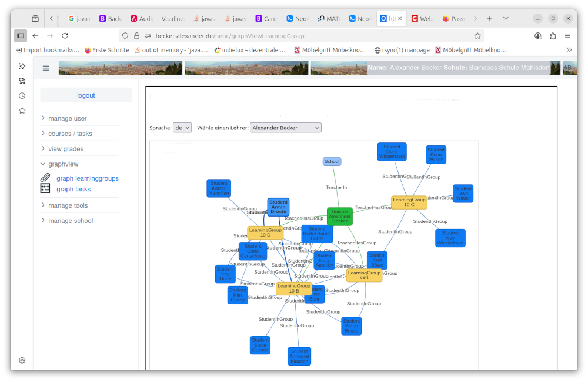Viewport: 588px width, 382px height.
Task: Click the account icon in the address bar
Action: coord(537,35)
